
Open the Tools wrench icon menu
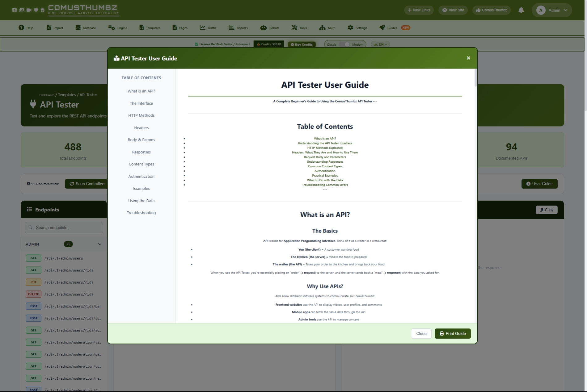(294, 28)
